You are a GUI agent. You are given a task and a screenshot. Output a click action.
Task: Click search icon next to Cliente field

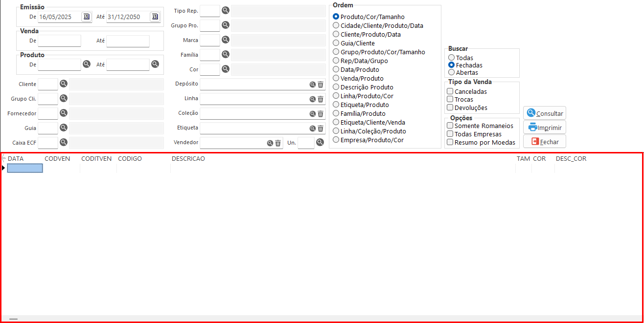(64, 84)
